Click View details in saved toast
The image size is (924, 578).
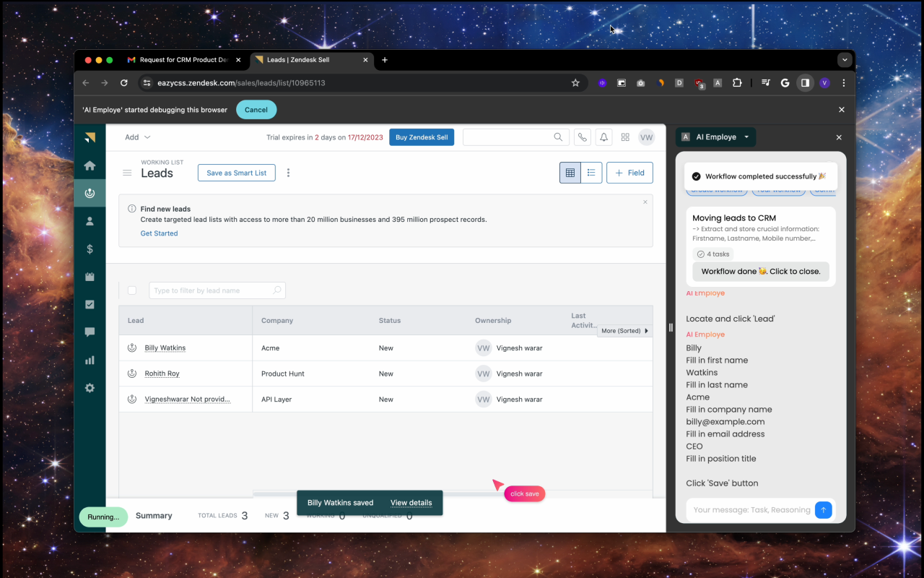(411, 503)
